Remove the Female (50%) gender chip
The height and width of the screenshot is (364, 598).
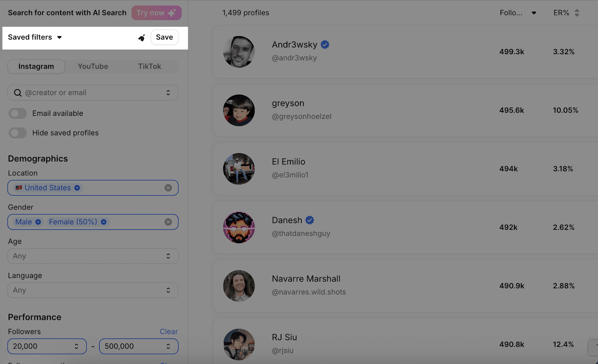coord(104,222)
